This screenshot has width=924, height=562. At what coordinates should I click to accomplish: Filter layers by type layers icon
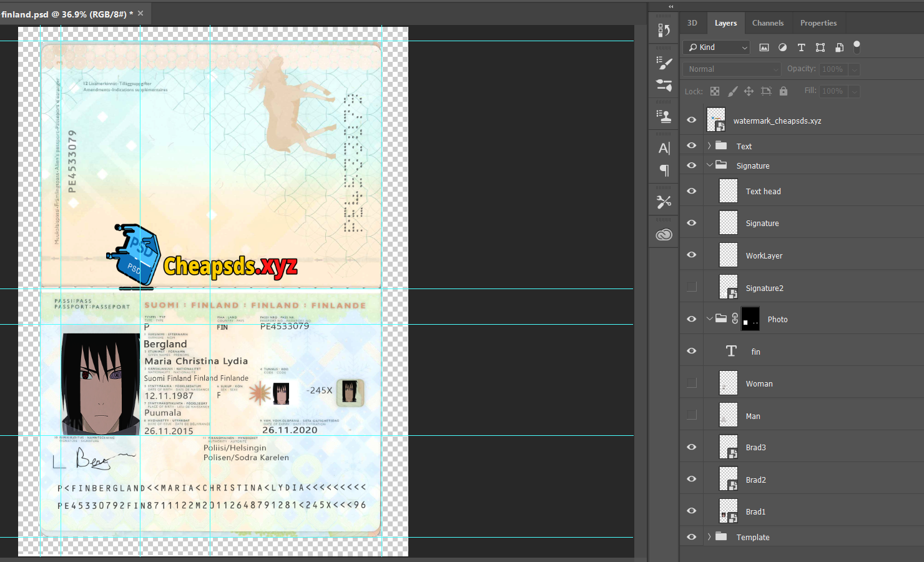(802, 47)
